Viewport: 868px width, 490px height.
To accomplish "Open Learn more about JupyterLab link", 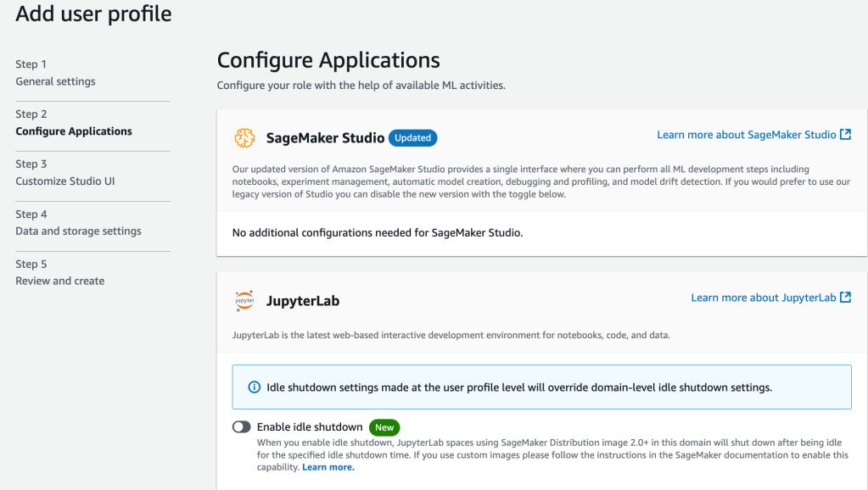I will pos(763,298).
